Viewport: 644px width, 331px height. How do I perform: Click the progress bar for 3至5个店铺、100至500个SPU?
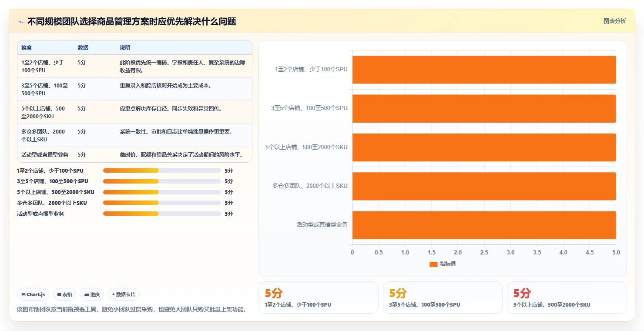[x=162, y=181]
